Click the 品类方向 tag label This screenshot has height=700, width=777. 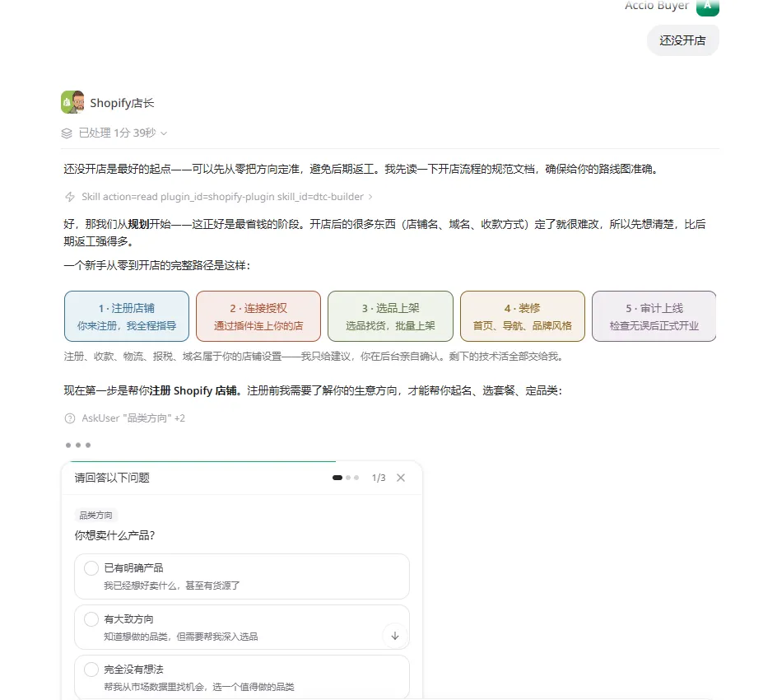[x=95, y=516]
